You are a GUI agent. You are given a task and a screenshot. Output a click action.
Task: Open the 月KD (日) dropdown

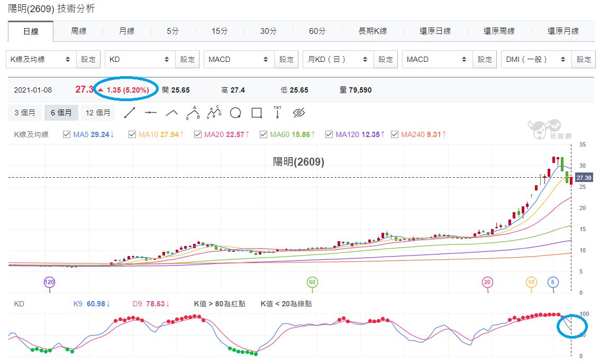[x=338, y=59]
